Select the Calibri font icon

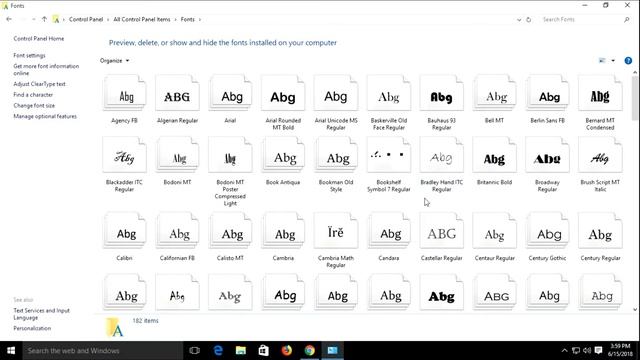[124, 231]
